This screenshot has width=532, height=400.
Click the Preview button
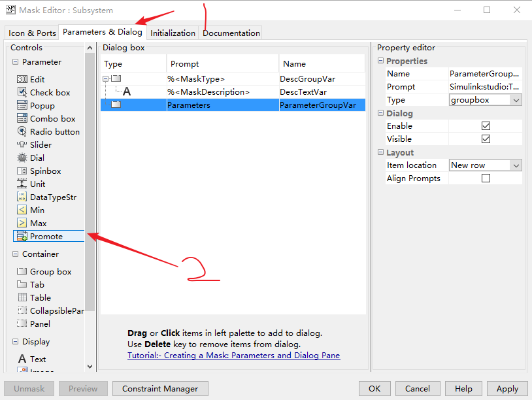click(x=83, y=388)
